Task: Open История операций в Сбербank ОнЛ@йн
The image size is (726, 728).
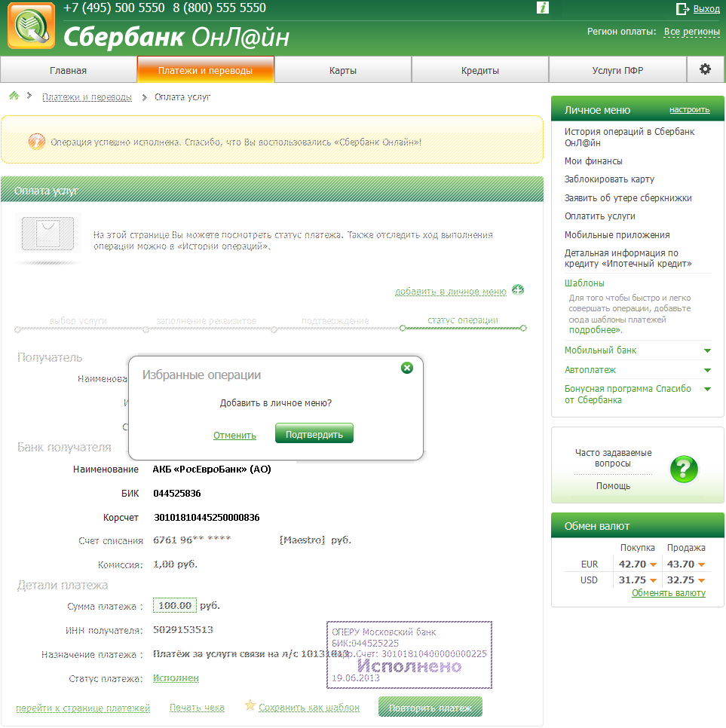Action: click(x=630, y=137)
